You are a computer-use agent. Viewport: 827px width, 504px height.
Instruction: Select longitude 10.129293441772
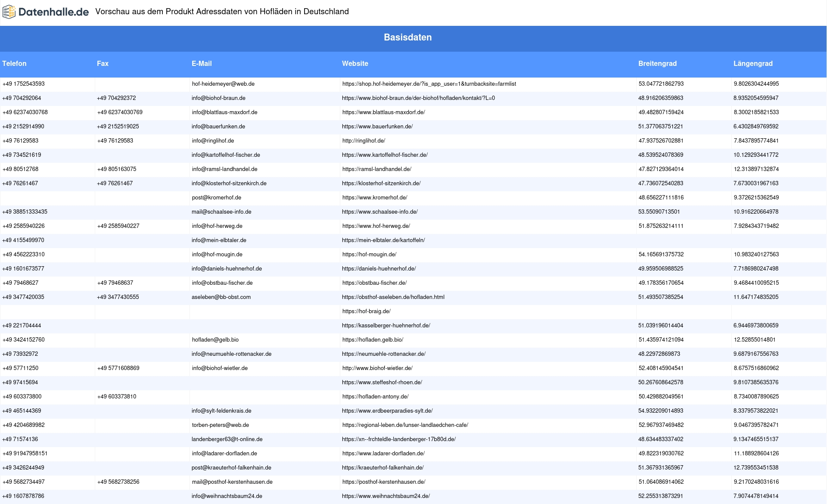[x=756, y=155]
